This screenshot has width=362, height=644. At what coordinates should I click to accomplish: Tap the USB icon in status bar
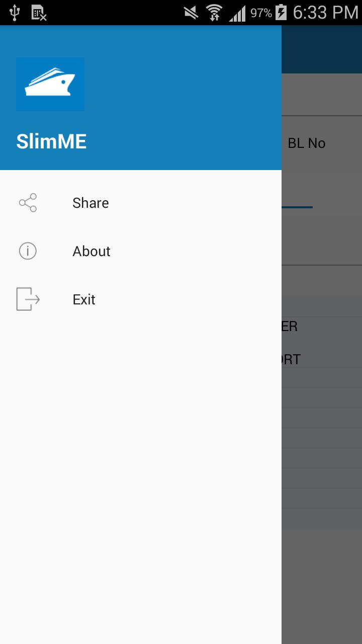[x=14, y=13]
